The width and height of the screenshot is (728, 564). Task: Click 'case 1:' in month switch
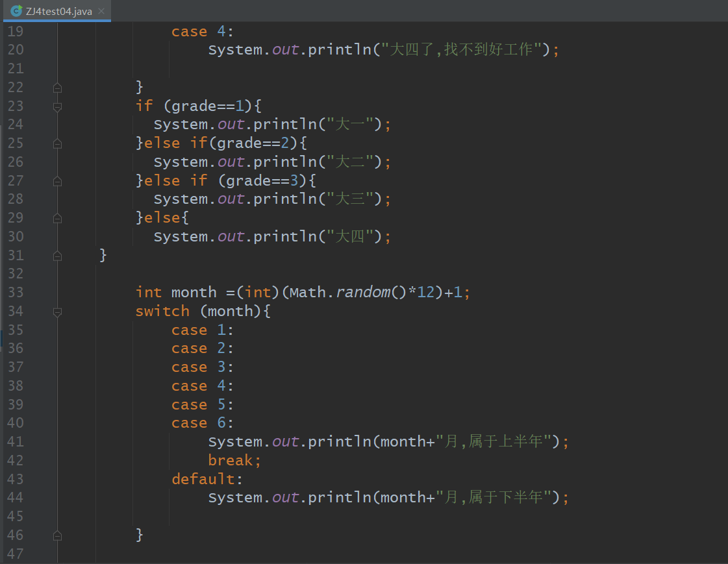coord(203,330)
